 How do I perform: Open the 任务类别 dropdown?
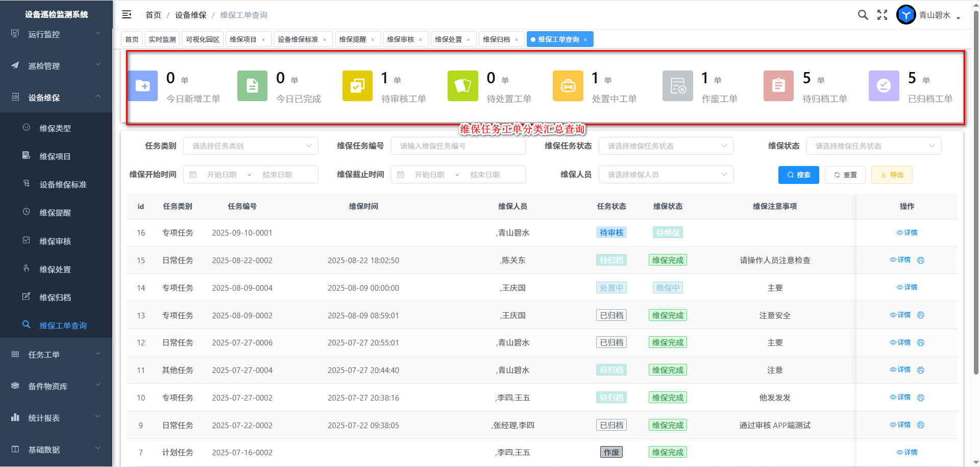(x=251, y=146)
